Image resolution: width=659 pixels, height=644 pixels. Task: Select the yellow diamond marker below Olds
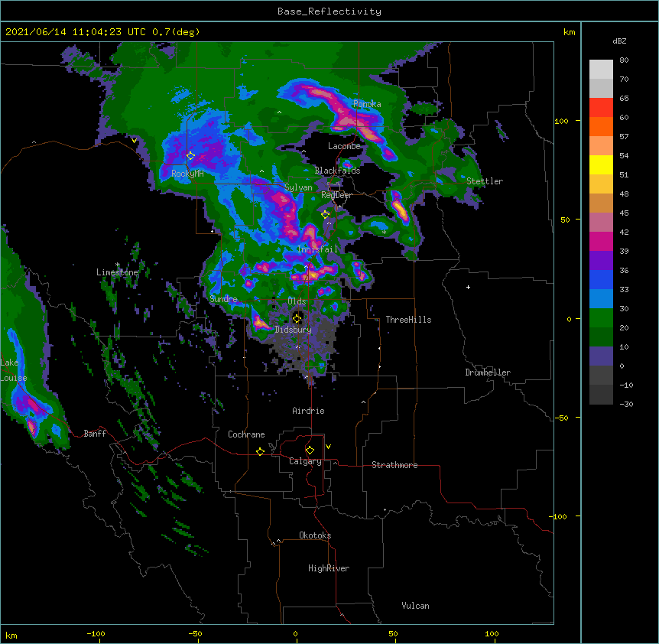(297, 318)
